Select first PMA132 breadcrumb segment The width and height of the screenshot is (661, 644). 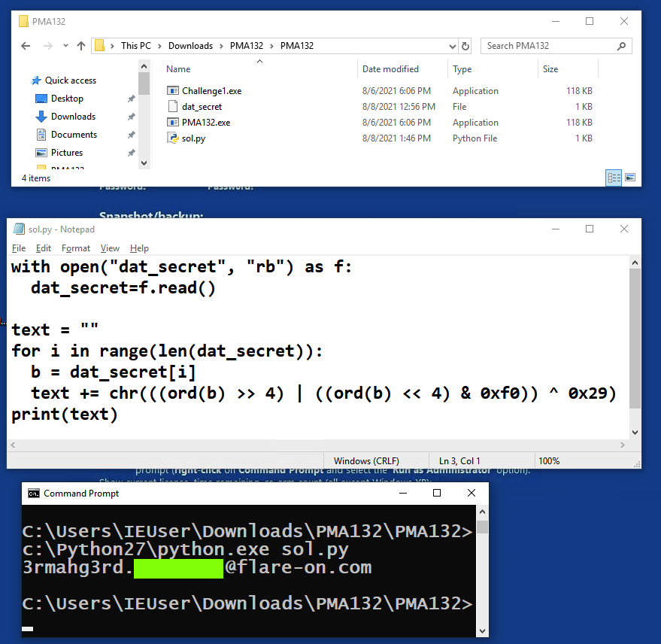tap(246, 46)
